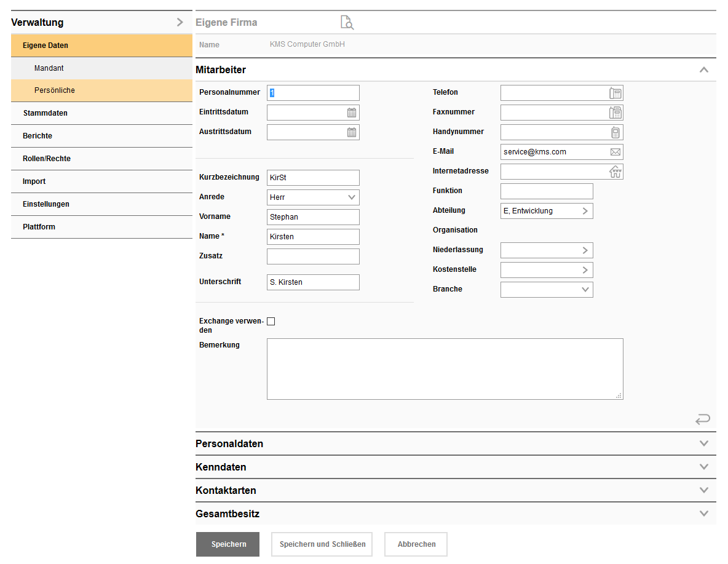Click into the Bemerkung text area
This screenshot has width=728, height=564.
445,369
